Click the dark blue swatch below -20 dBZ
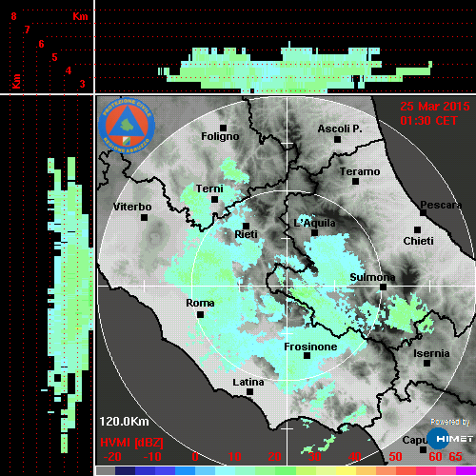 [x=125, y=470]
